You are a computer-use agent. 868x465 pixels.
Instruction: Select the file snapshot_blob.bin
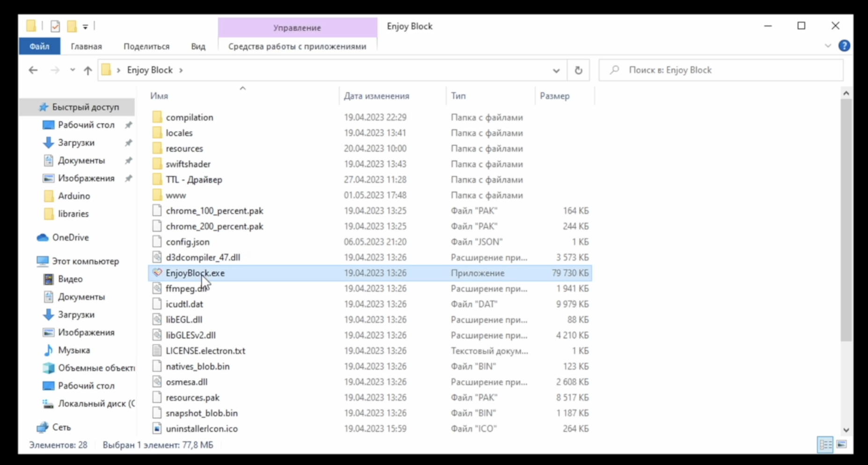[x=202, y=413]
